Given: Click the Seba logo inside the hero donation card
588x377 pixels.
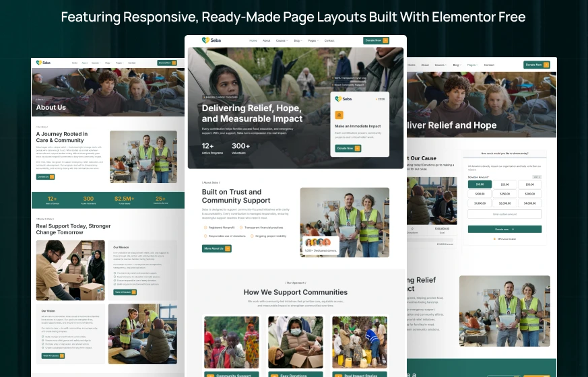Looking at the screenshot, I should click(x=343, y=99).
